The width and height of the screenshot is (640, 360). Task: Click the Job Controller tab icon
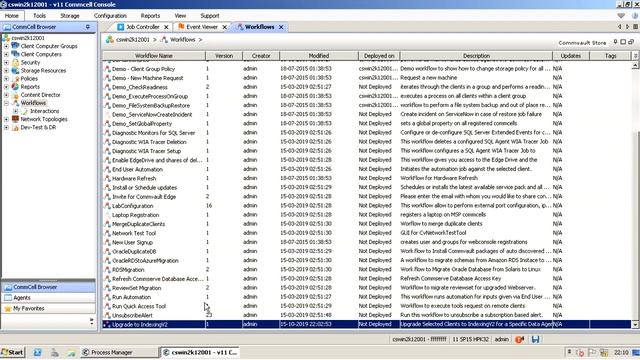coord(120,27)
